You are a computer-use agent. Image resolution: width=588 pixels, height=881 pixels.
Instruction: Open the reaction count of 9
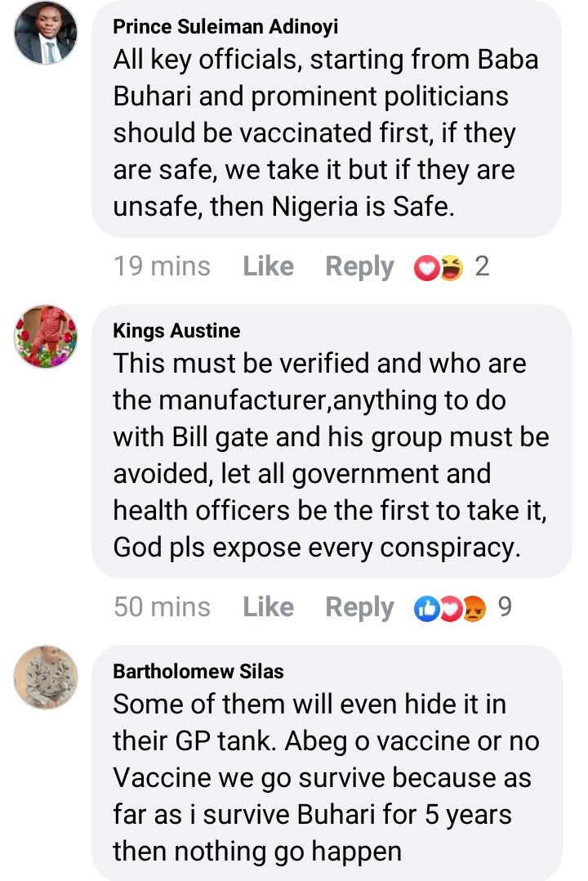[505, 606]
